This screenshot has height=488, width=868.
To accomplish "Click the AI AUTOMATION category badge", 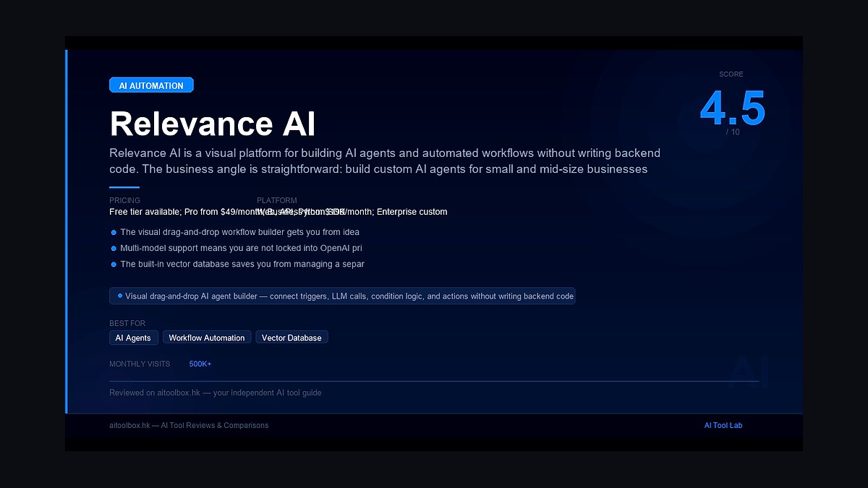I will tap(151, 85).
